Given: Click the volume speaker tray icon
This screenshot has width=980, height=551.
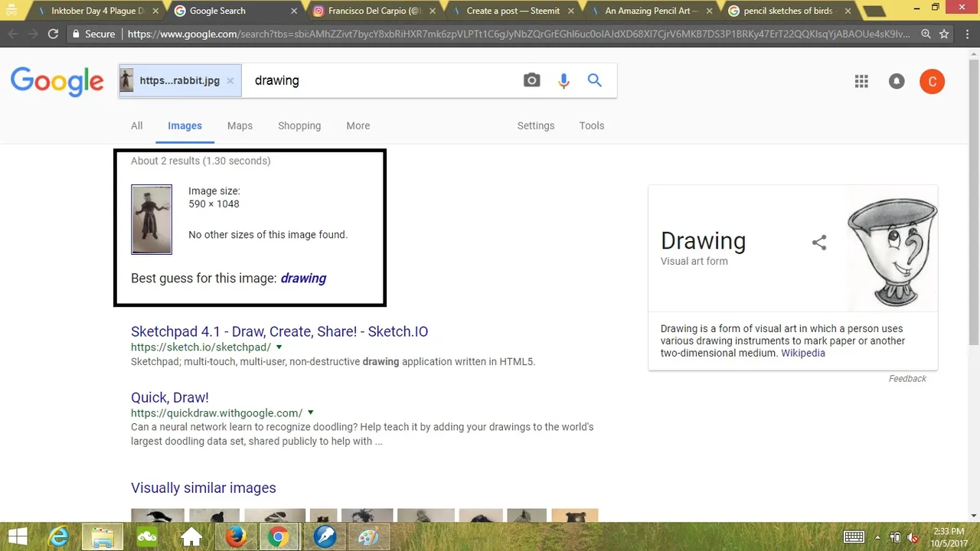Looking at the screenshot, I should pyautogui.click(x=913, y=537).
